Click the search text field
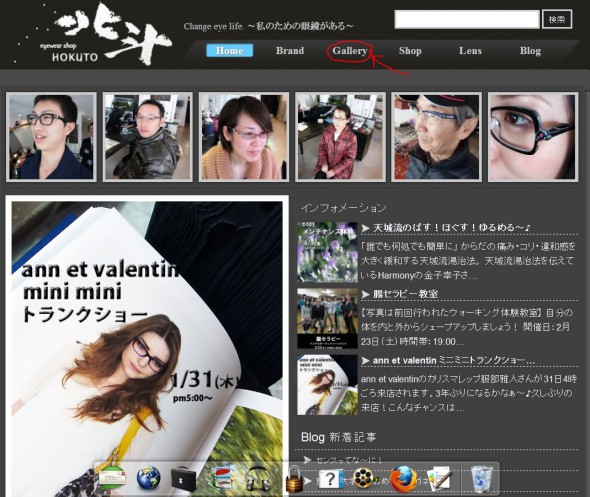Viewport: 590px width, 497px height. (x=467, y=19)
